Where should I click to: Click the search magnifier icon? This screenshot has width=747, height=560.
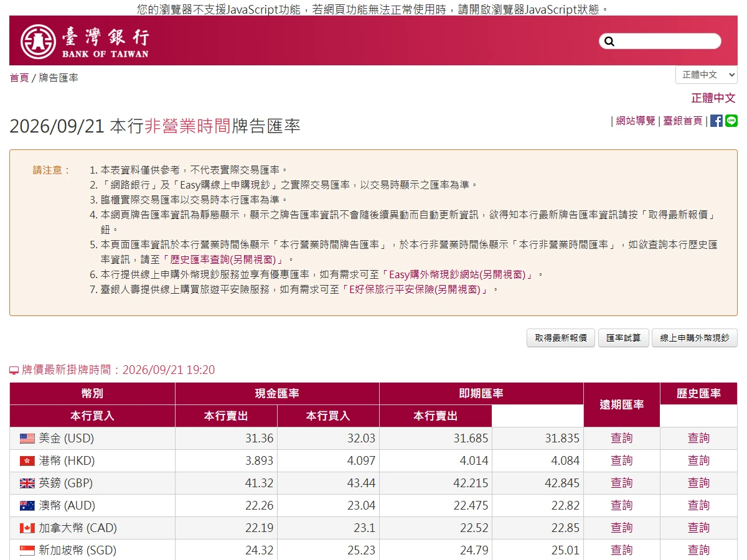[609, 41]
